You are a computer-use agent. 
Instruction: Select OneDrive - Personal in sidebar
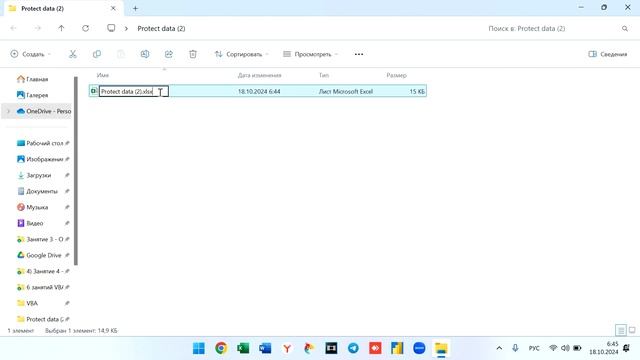(x=44, y=111)
